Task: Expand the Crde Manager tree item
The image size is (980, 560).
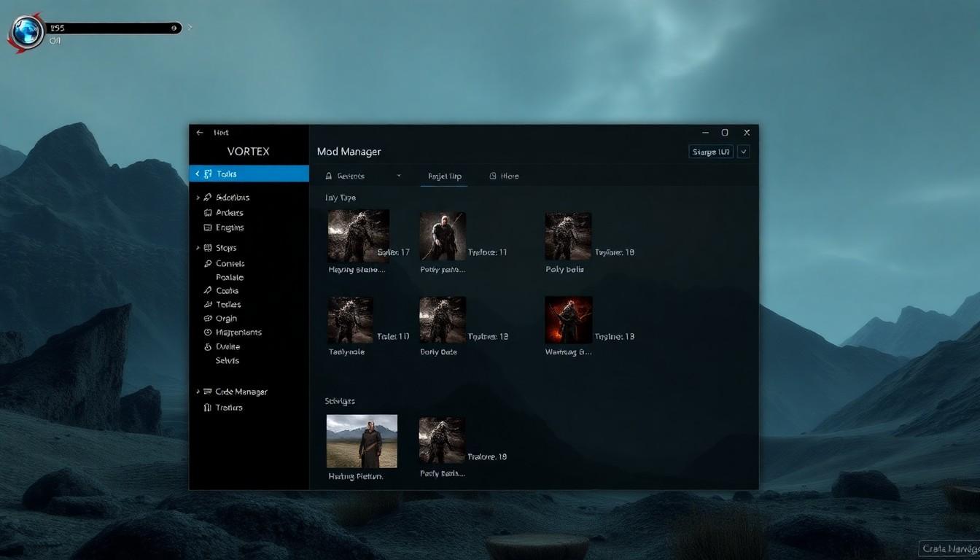Action: coord(198,392)
